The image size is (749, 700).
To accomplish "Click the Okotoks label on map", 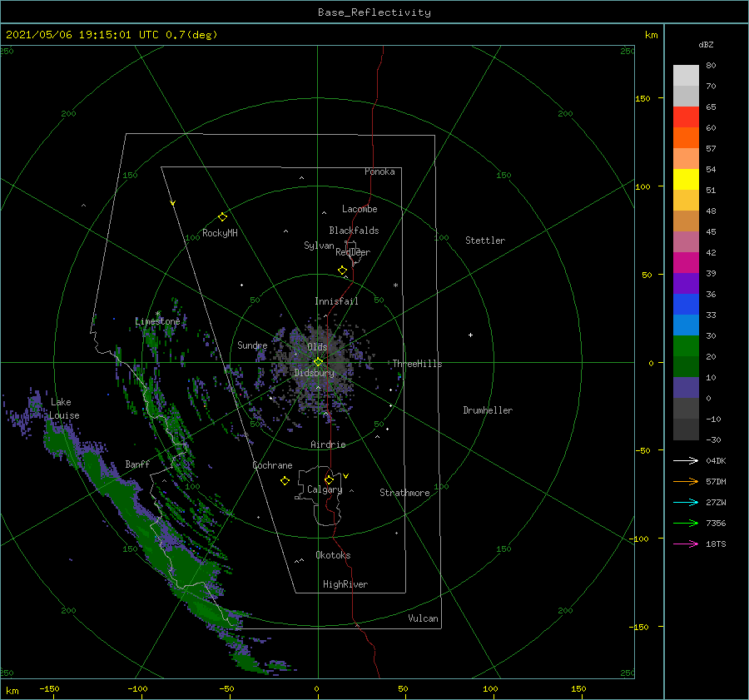I will pyautogui.click(x=333, y=555).
